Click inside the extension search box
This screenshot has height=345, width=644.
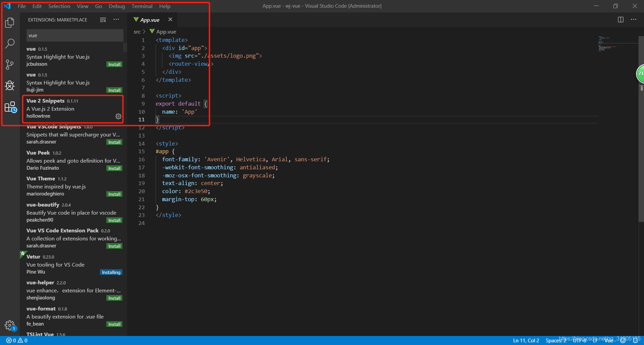pos(74,35)
